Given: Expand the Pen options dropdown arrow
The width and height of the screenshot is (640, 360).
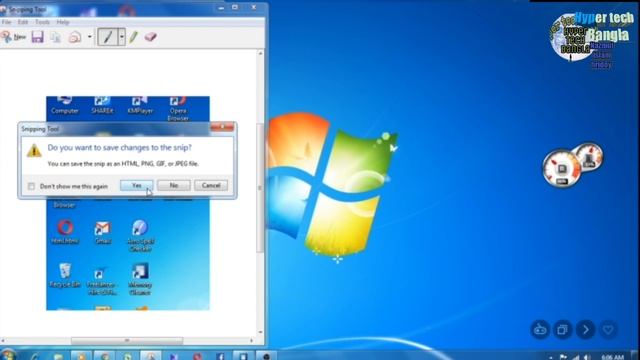Looking at the screenshot, I should (122, 37).
